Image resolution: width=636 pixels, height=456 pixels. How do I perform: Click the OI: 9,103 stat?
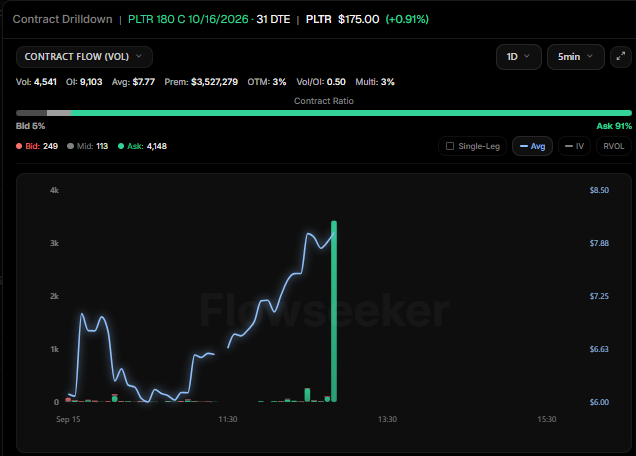coord(84,82)
